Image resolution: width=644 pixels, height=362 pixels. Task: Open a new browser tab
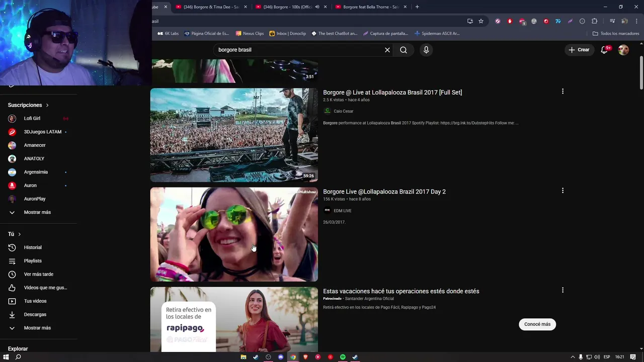417,7
